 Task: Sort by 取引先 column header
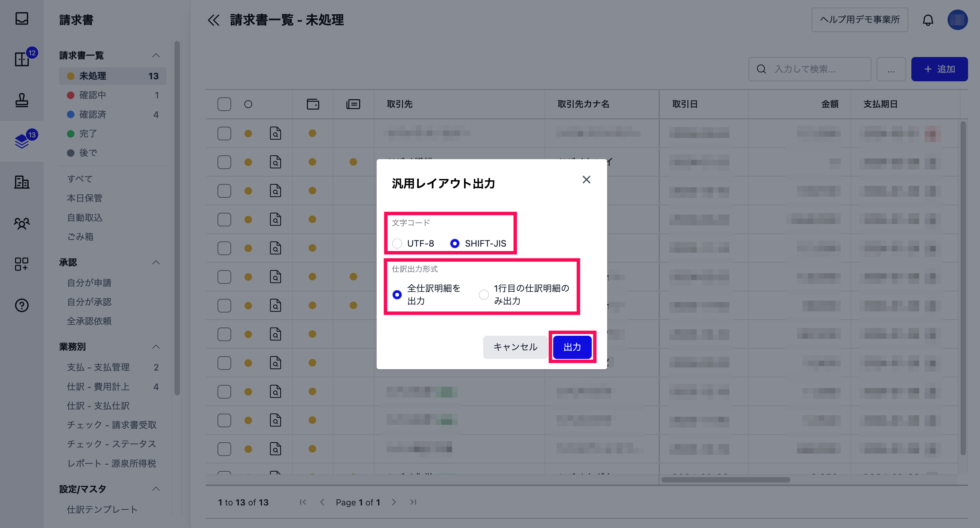(x=400, y=104)
